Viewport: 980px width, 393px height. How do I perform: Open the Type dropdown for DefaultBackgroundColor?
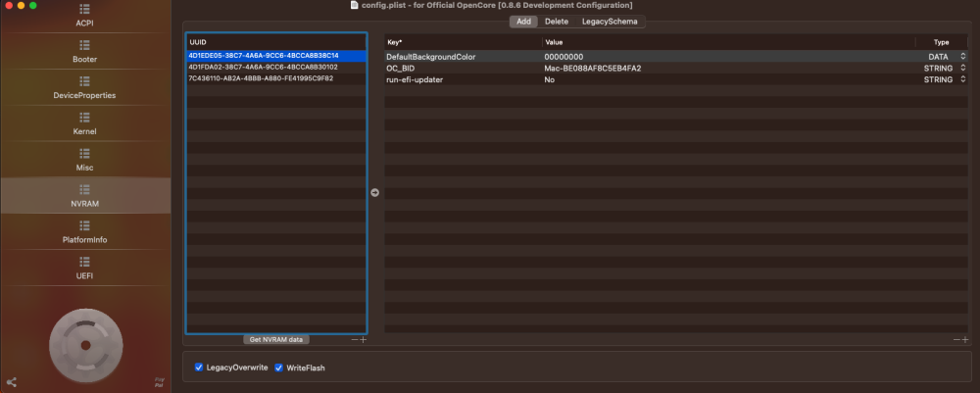[x=963, y=57]
